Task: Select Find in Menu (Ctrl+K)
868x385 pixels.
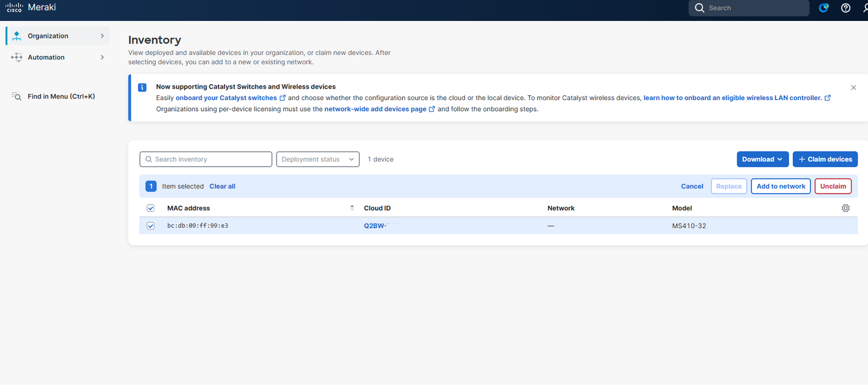Action: coord(61,96)
